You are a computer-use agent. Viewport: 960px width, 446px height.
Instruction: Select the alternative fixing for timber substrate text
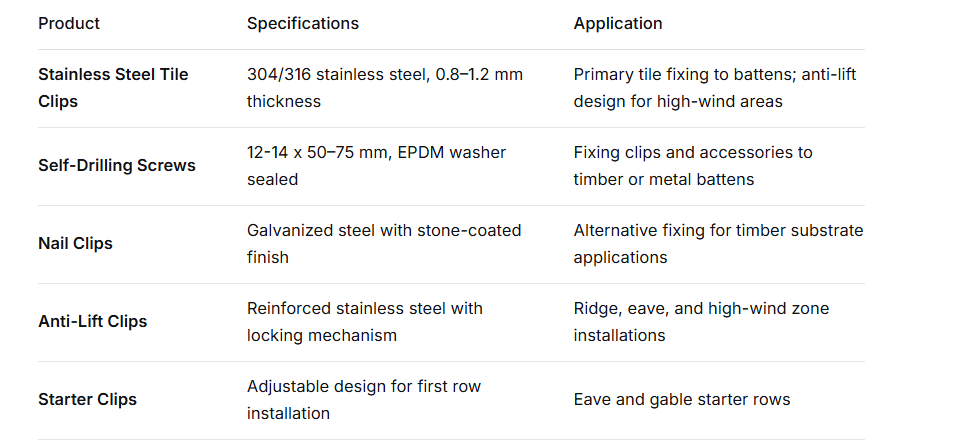[x=717, y=244]
